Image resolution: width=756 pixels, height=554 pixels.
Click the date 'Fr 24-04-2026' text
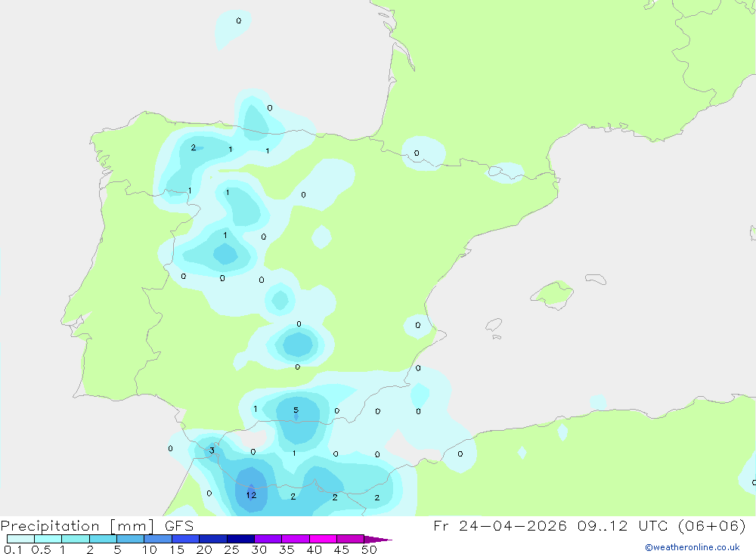pos(500,525)
